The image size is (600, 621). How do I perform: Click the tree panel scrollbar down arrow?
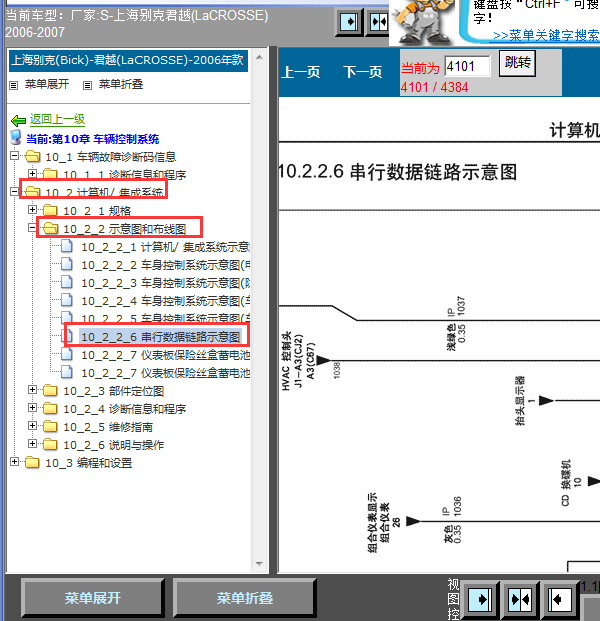click(259, 564)
